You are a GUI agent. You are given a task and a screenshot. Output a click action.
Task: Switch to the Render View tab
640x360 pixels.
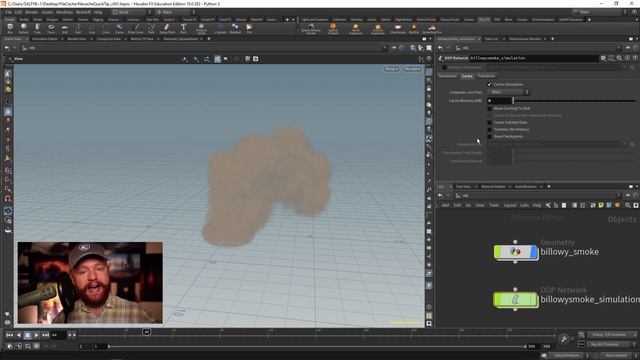(77, 39)
